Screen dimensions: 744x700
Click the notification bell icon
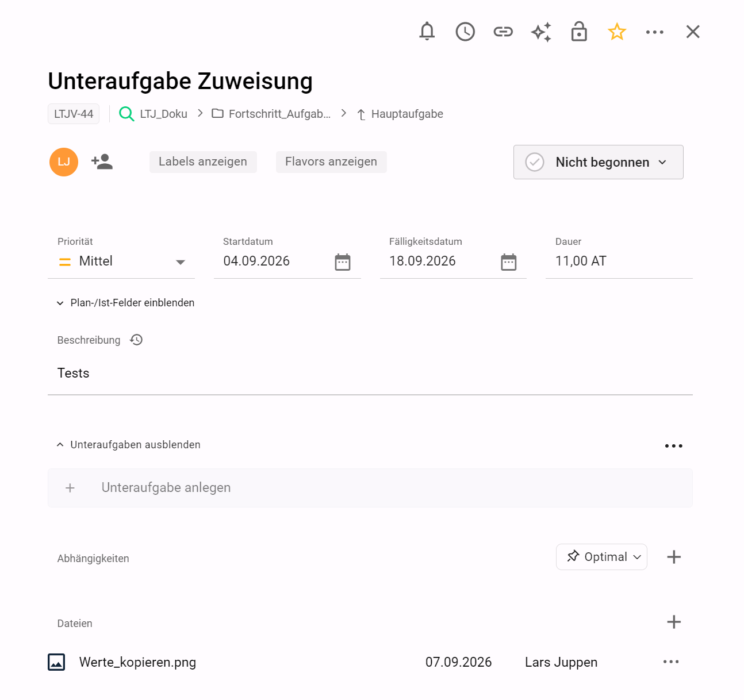[x=427, y=32]
